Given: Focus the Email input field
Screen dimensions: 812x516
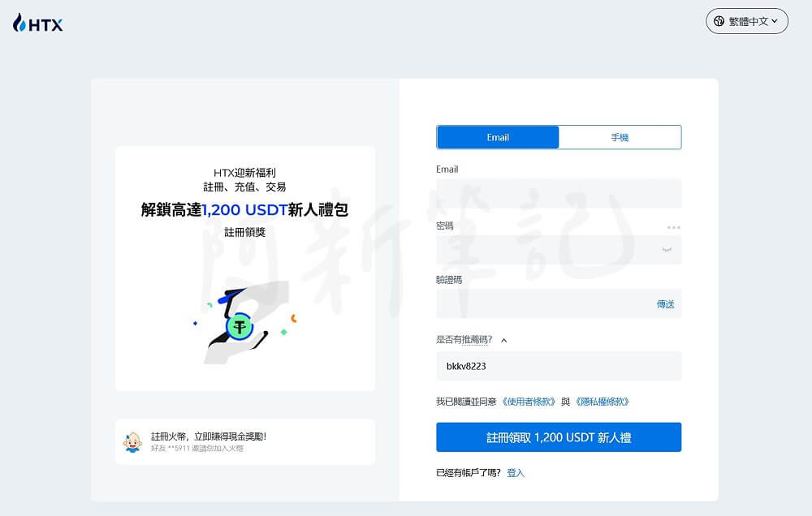Looking at the screenshot, I should coord(559,193).
